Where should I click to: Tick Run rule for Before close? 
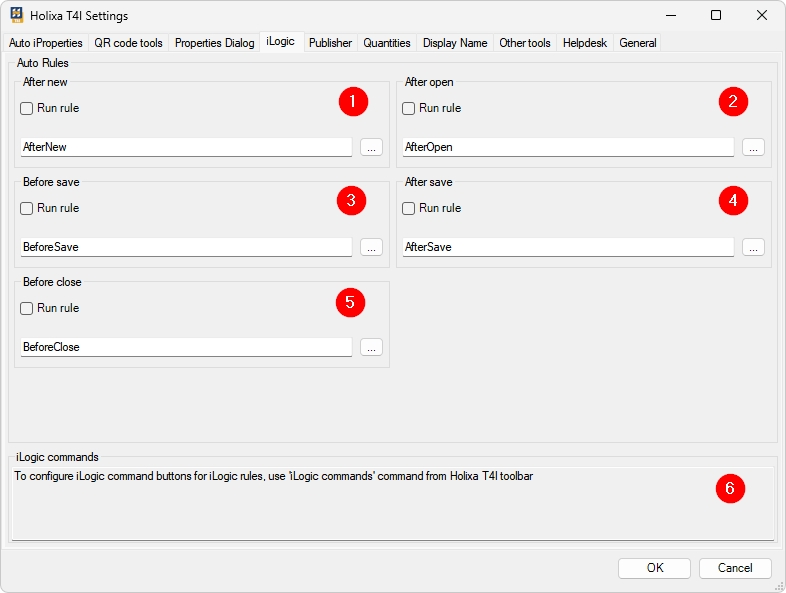coord(27,309)
